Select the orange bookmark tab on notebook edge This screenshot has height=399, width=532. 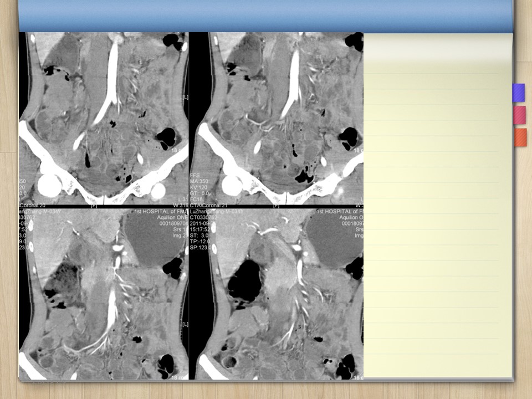click(x=520, y=137)
